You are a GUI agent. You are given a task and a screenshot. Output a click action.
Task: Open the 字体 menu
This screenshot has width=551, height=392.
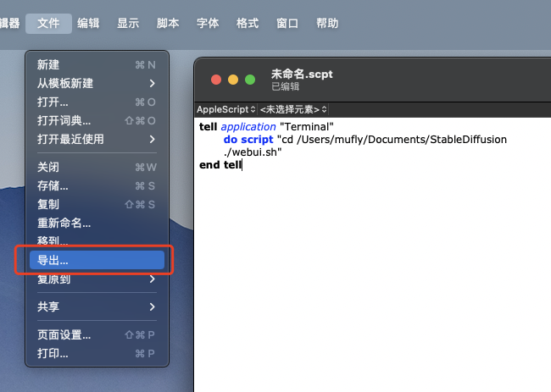pos(208,24)
